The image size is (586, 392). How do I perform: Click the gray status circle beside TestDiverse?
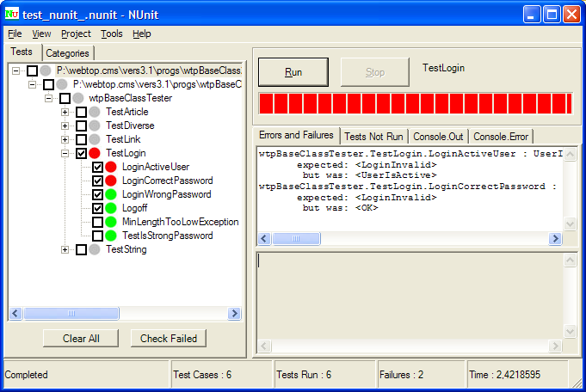coord(95,126)
